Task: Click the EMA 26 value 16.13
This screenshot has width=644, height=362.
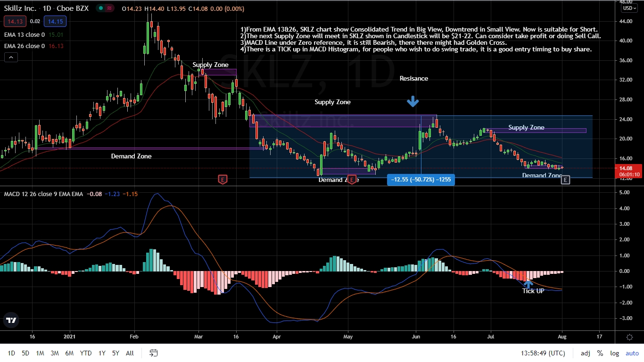Action: (56, 46)
